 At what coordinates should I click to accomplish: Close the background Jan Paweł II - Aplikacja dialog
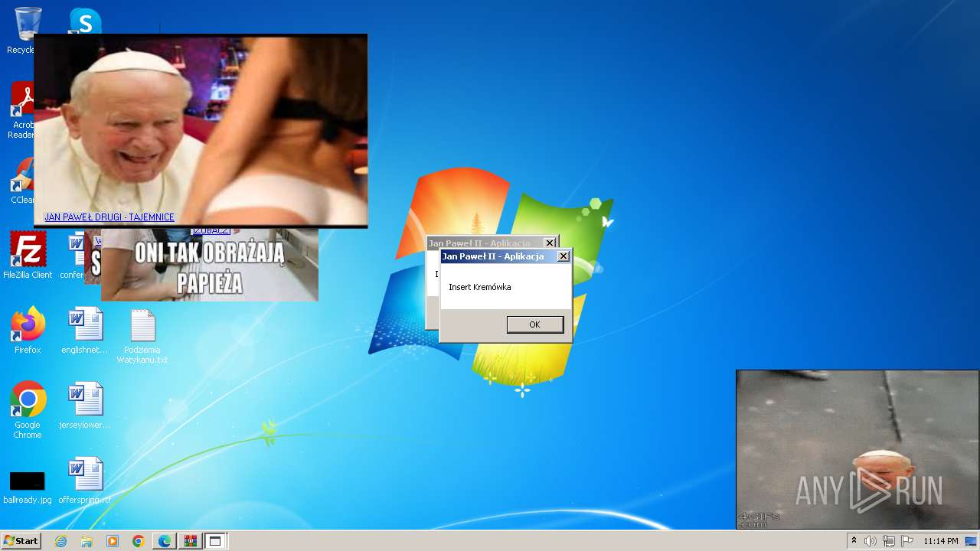[x=550, y=243]
